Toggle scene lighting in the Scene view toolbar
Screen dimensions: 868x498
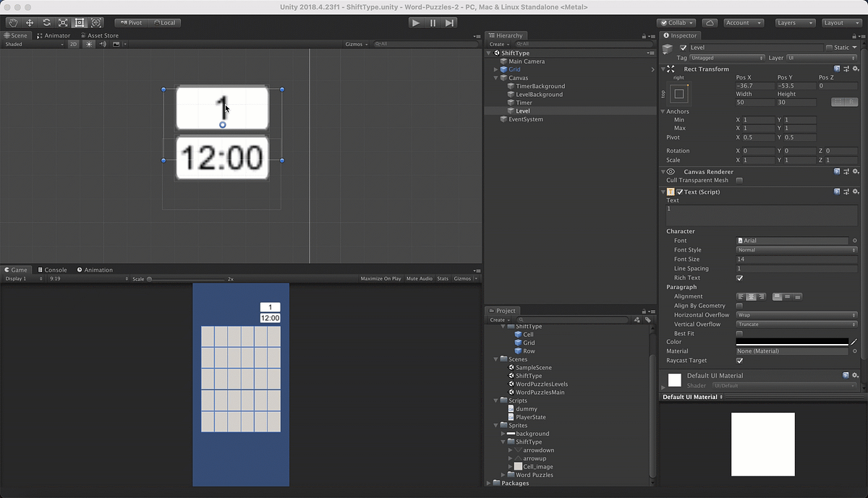pos(87,43)
